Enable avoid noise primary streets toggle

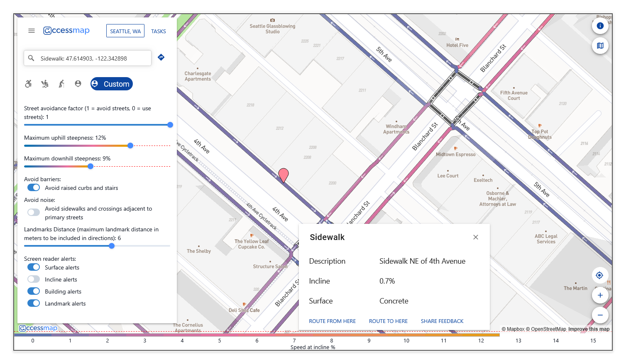[x=34, y=213]
